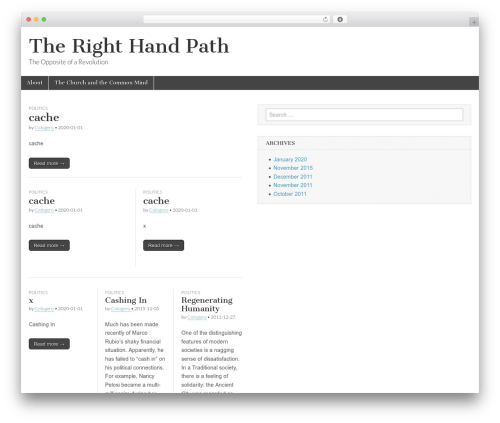Click The Opposite of a Revolution tagline
Screen dimensions: 500x423
(68, 62)
